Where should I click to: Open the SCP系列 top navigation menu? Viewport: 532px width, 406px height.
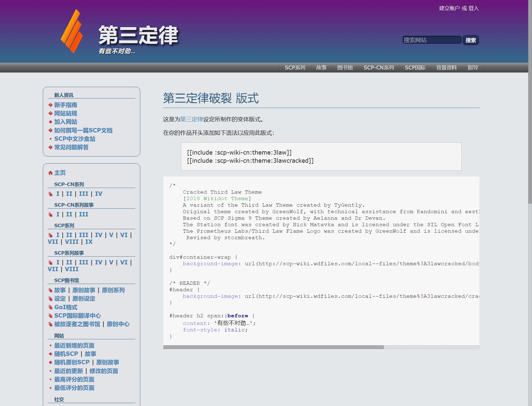(295, 68)
